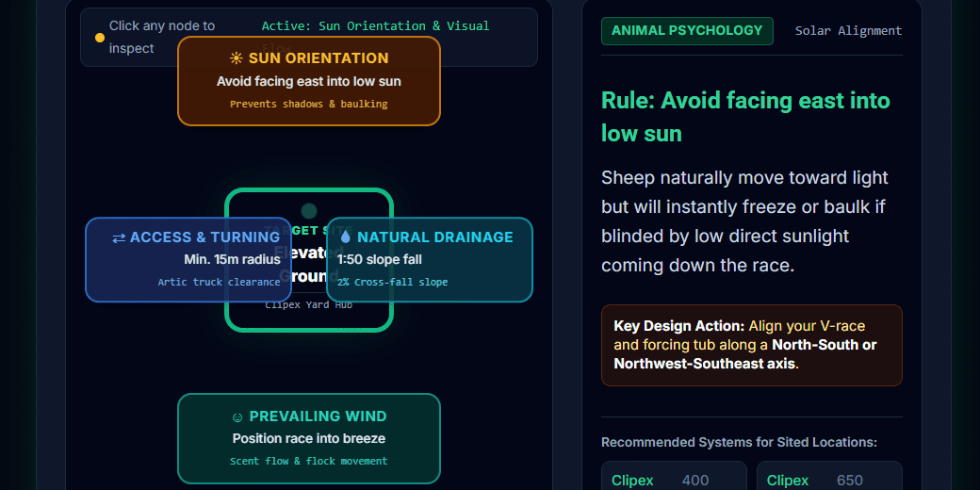Click 'Recommended Systems for Sited Locations:' text

[740, 443]
